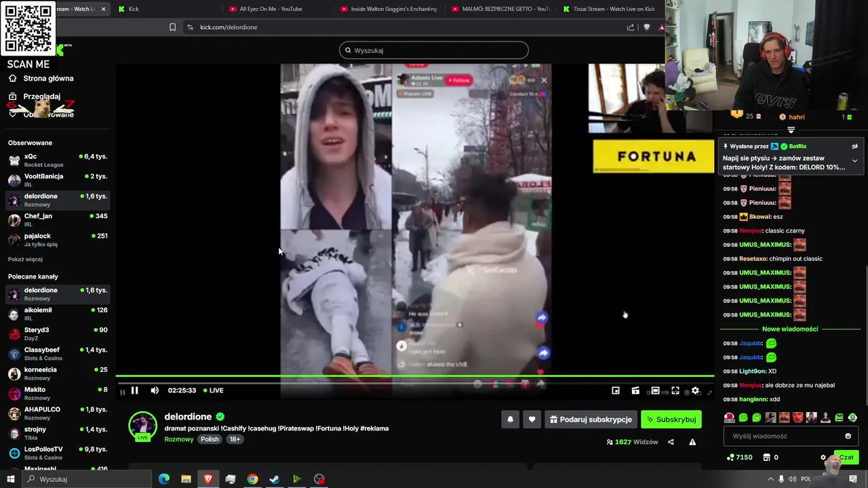This screenshot has width=868, height=488.
Task: Click the browser share page icon
Action: point(631,27)
